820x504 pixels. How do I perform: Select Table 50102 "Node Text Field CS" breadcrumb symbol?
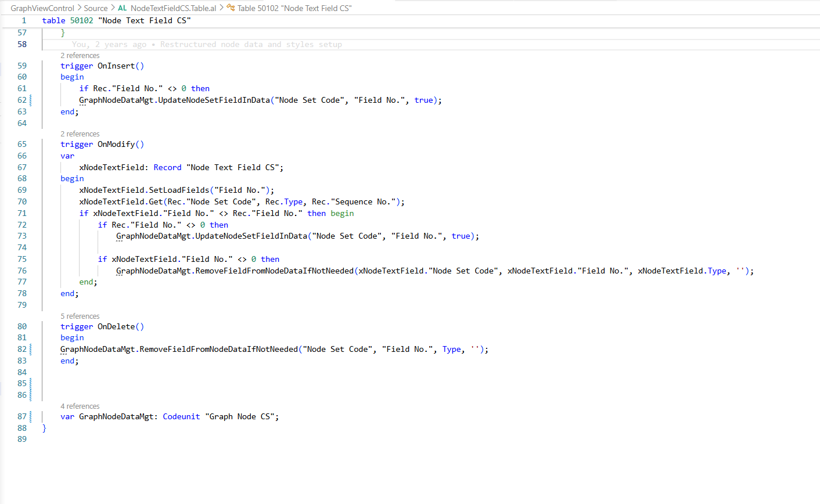[x=294, y=8]
